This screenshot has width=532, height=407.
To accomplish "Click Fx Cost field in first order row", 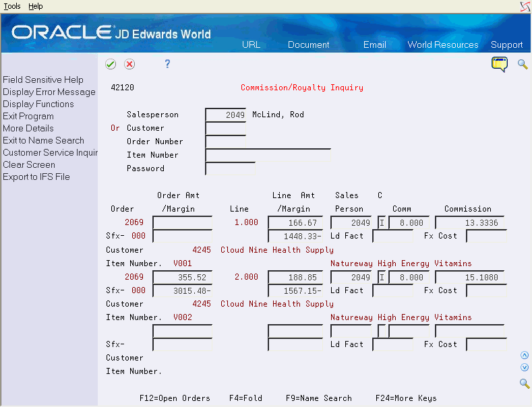I will tap(487, 237).
